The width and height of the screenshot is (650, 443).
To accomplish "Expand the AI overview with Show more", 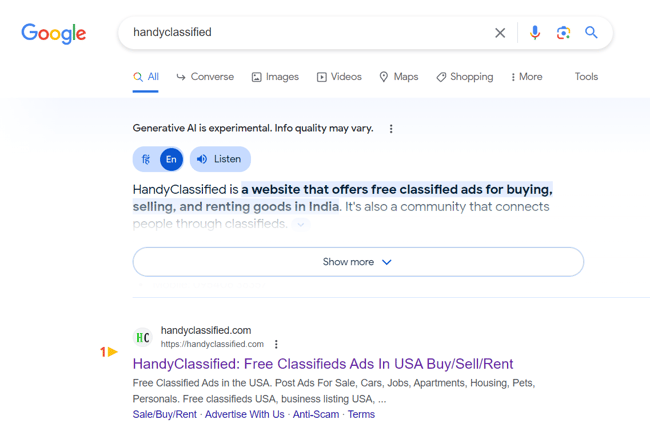I will [358, 262].
